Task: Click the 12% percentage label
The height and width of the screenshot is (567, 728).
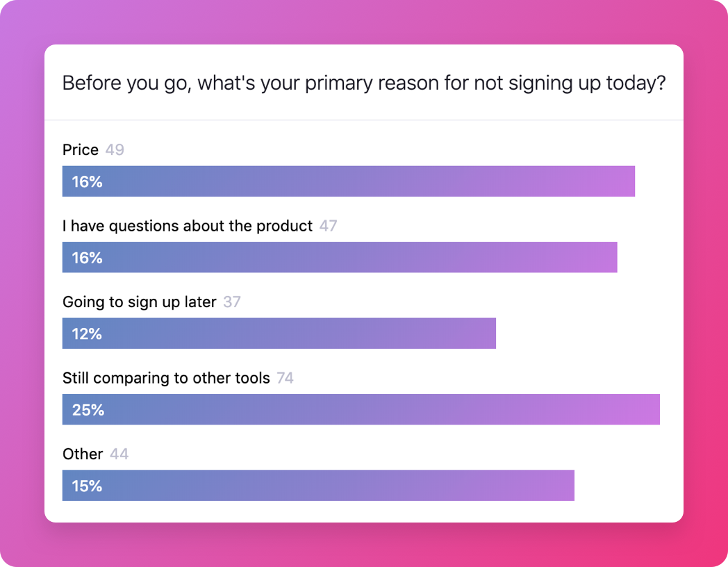Action: pyautogui.click(x=87, y=334)
